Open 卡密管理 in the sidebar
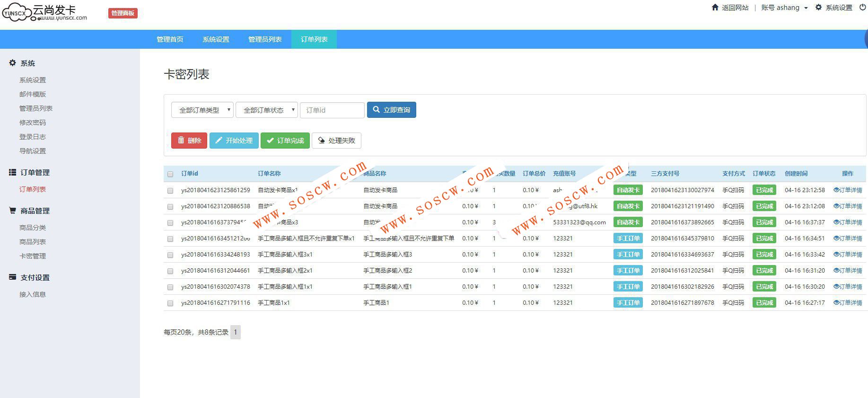Viewport: 868px width, 398px height. point(33,256)
